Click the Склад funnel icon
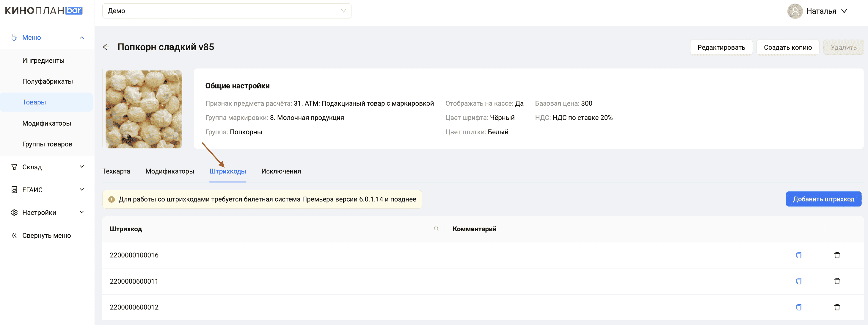The width and height of the screenshot is (868, 325). click(x=14, y=167)
